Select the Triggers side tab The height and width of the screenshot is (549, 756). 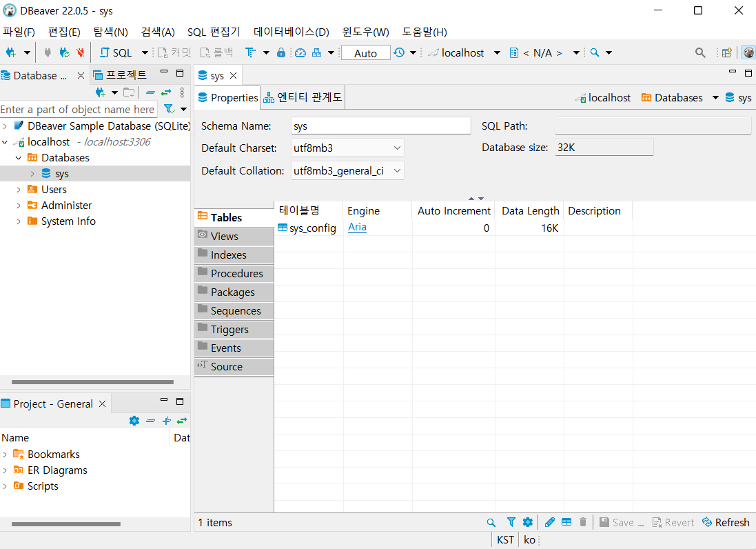[x=234, y=330]
